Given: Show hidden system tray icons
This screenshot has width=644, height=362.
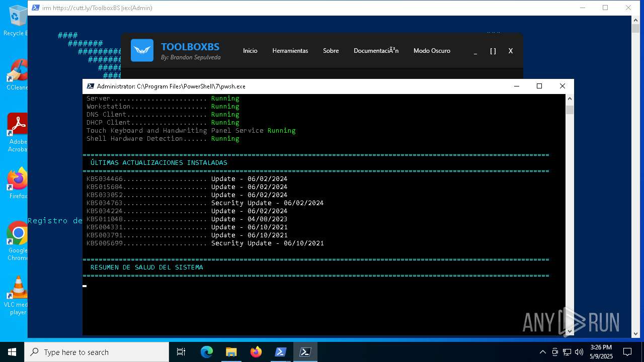Looking at the screenshot, I should pyautogui.click(x=542, y=352).
